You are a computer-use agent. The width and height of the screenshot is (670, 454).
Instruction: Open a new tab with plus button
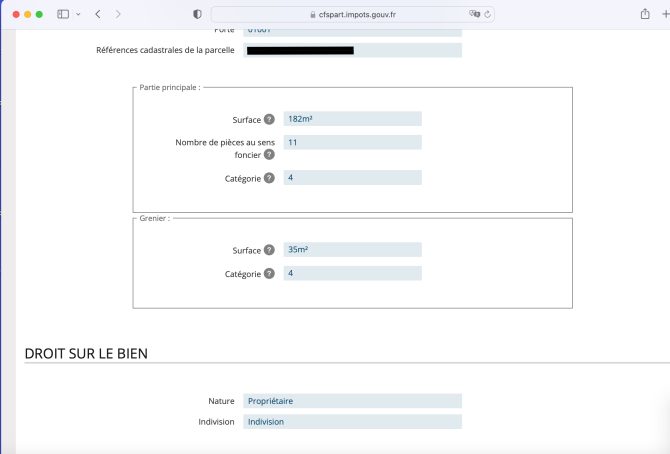click(x=665, y=14)
